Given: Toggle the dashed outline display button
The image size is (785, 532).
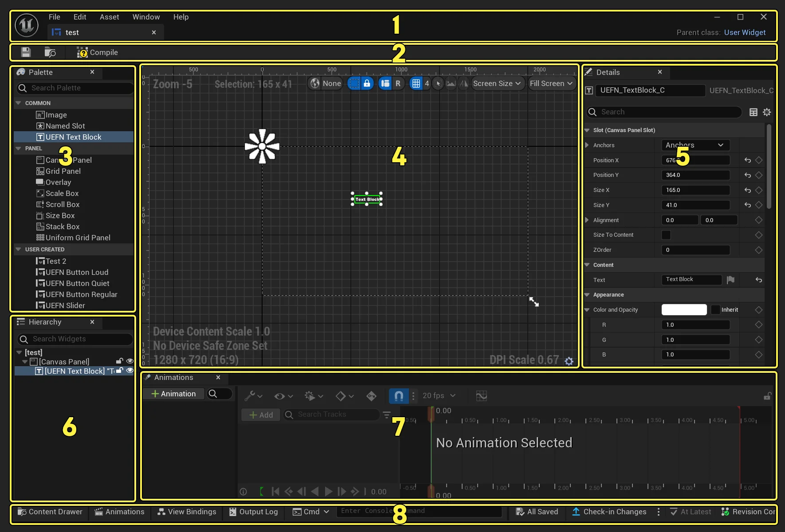Looking at the screenshot, I should 354,83.
